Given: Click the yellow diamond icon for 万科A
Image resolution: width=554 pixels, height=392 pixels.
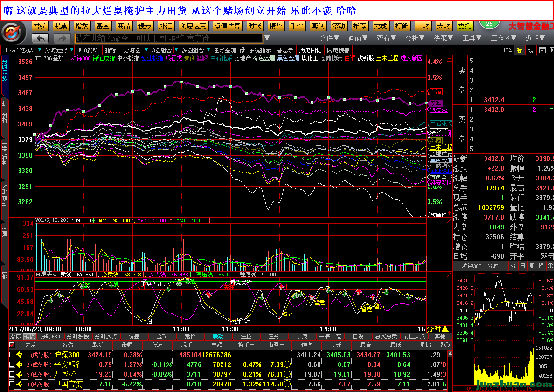Looking at the screenshot, I should (x=20, y=374).
